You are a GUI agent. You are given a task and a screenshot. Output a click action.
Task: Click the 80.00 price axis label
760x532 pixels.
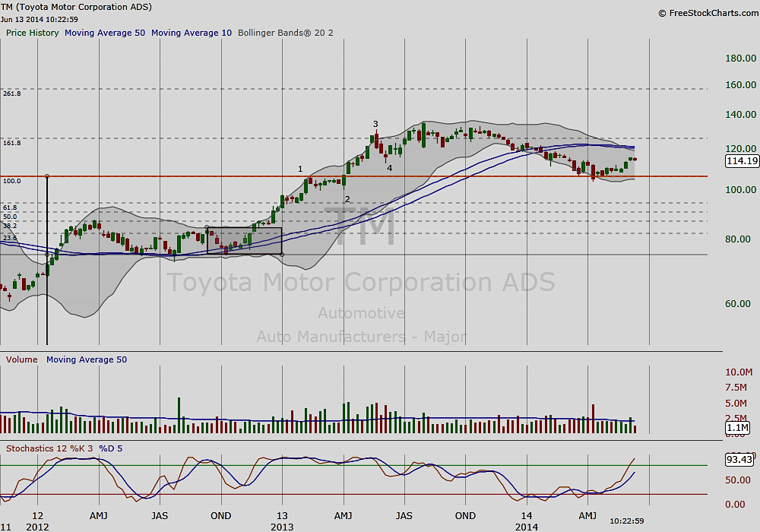coord(738,239)
